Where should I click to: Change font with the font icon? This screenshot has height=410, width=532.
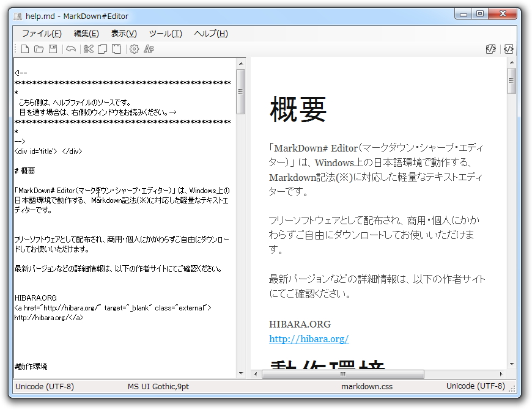click(x=147, y=49)
